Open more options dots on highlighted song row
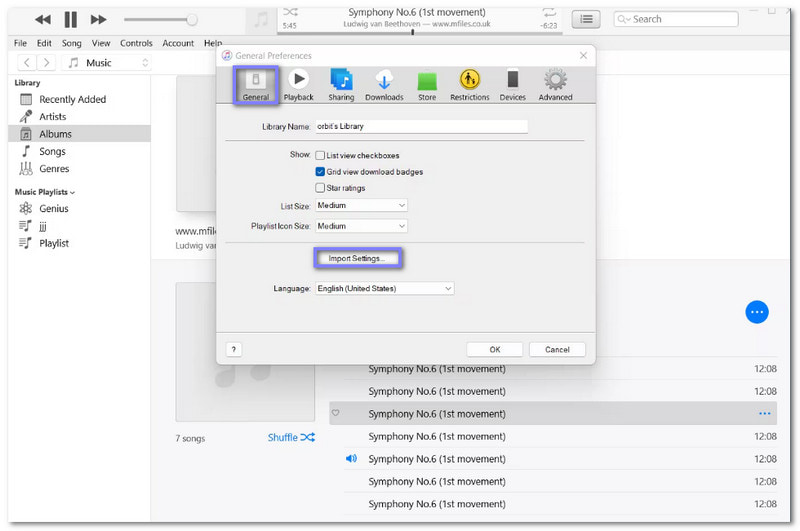 click(764, 414)
